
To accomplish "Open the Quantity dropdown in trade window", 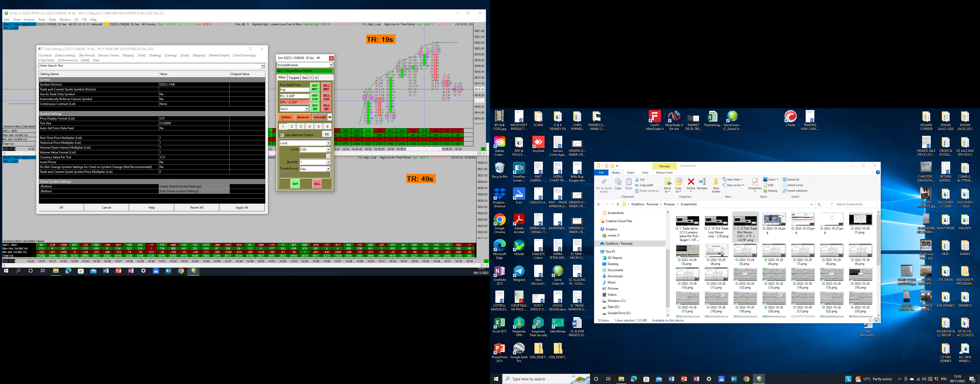I will pos(328,162).
